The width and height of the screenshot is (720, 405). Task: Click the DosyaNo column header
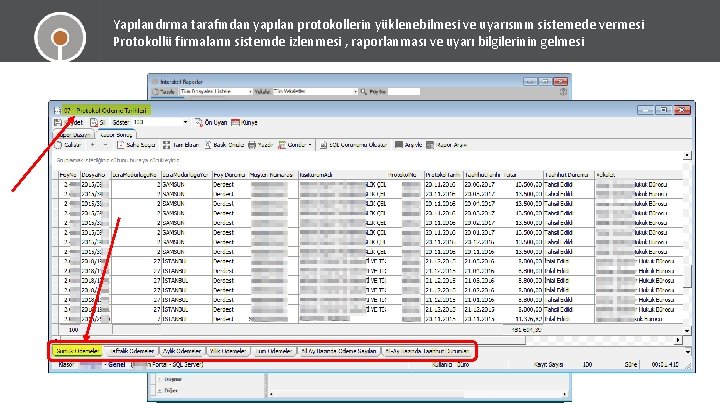(x=96, y=175)
